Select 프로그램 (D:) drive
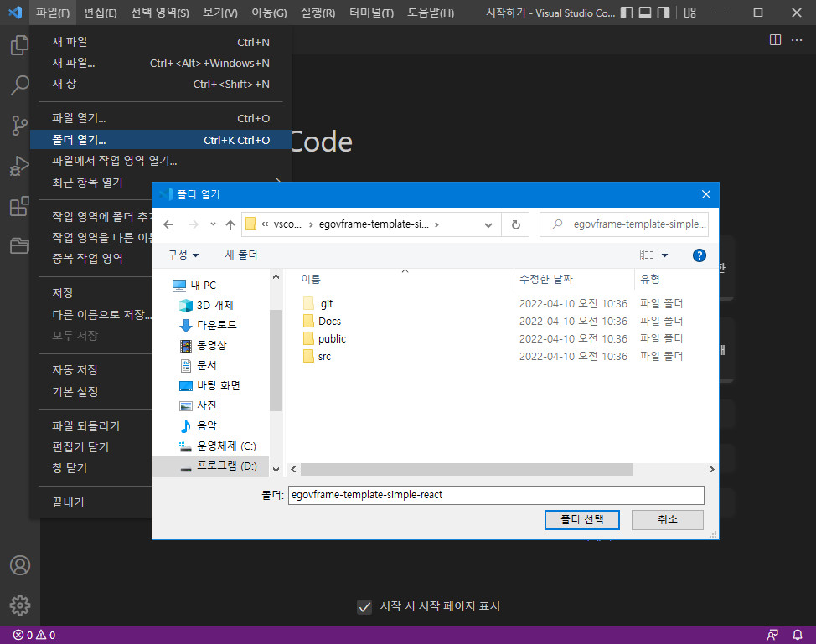 pyautogui.click(x=211, y=466)
